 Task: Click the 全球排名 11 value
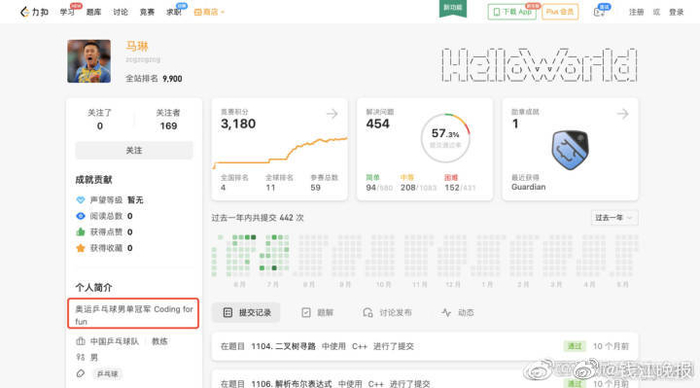click(x=271, y=188)
